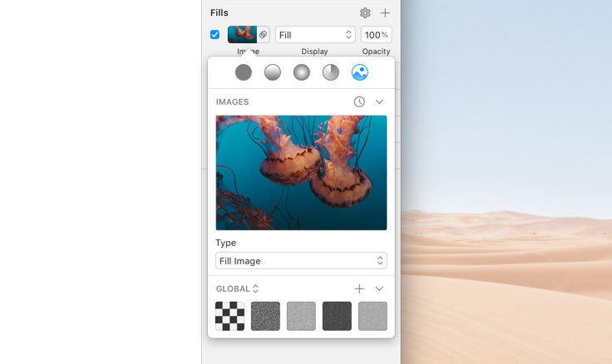Choose the checkerboard pattern swatch
The width and height of the screenshot is (612, 364).
pos(230,316)
